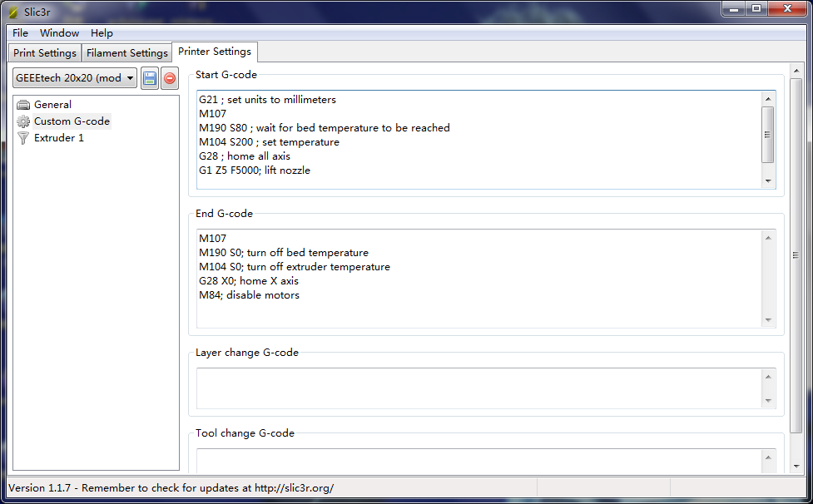
Task: Click inside the Layer change G-code field
Action: click(478, 388)
